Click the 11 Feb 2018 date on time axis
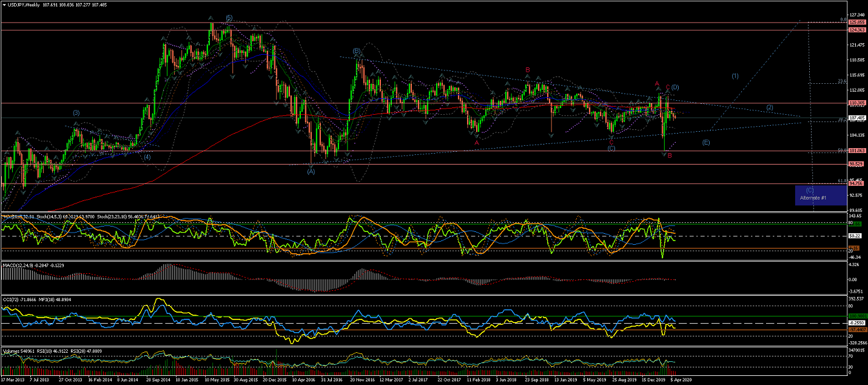868x385 pixels. (x=479, y=380)
